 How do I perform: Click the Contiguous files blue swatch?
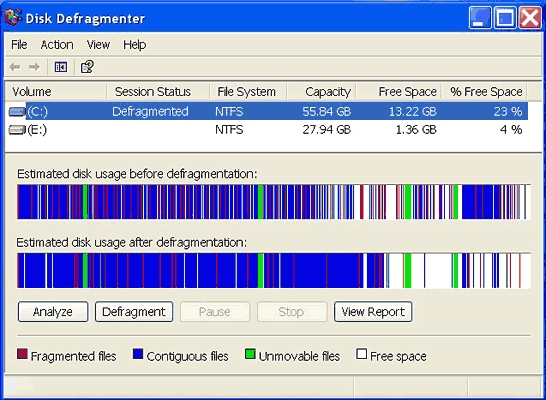click(138, 354)
